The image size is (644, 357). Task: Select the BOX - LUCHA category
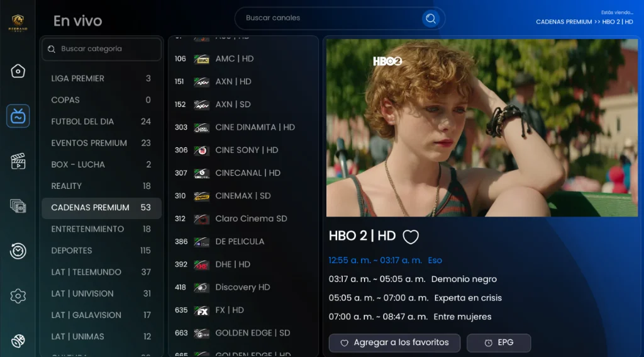101,164
